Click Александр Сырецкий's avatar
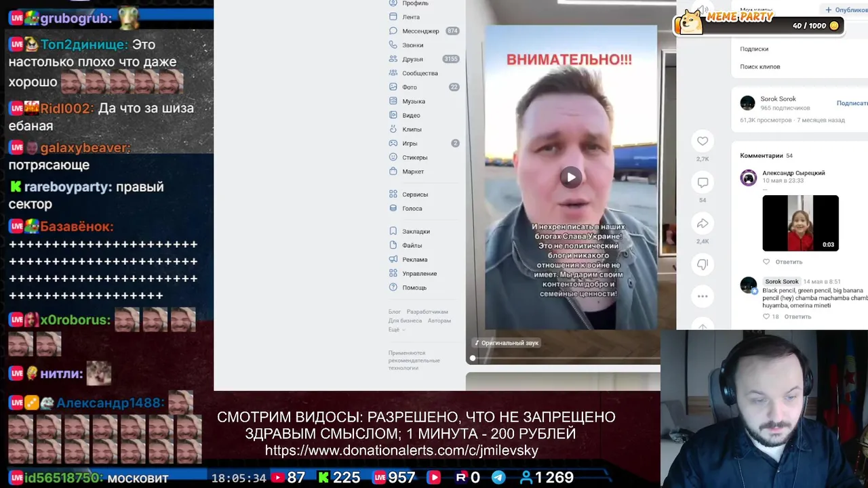 [x=749, y=178]
